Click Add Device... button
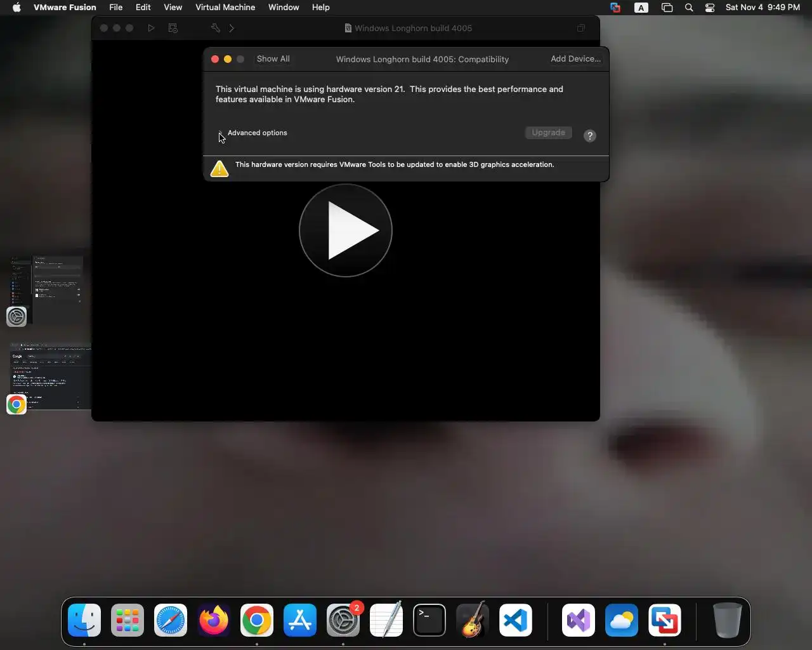 (575, 58)
